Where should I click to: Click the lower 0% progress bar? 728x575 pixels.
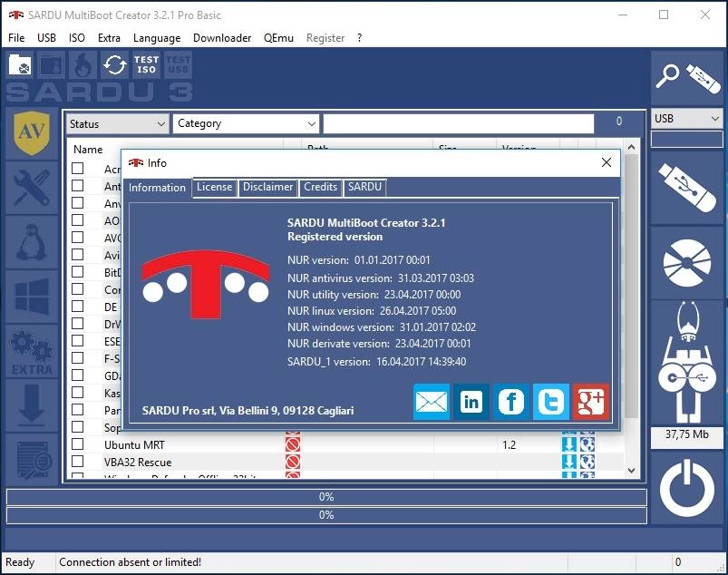tap(326, 515)
